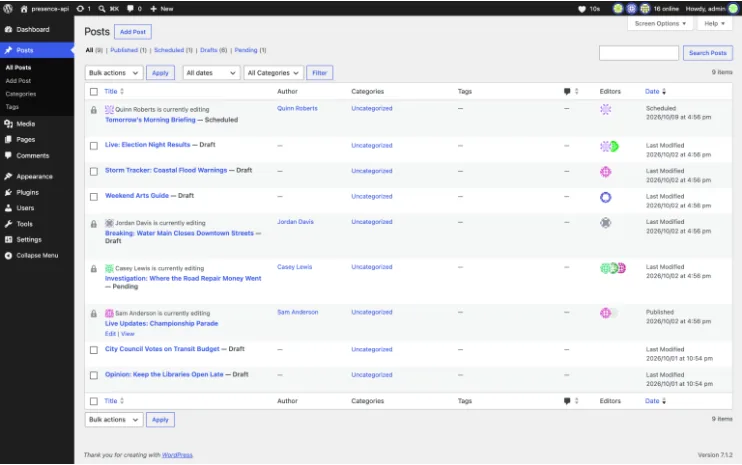Expand Screen Options panel

[660, 23]
